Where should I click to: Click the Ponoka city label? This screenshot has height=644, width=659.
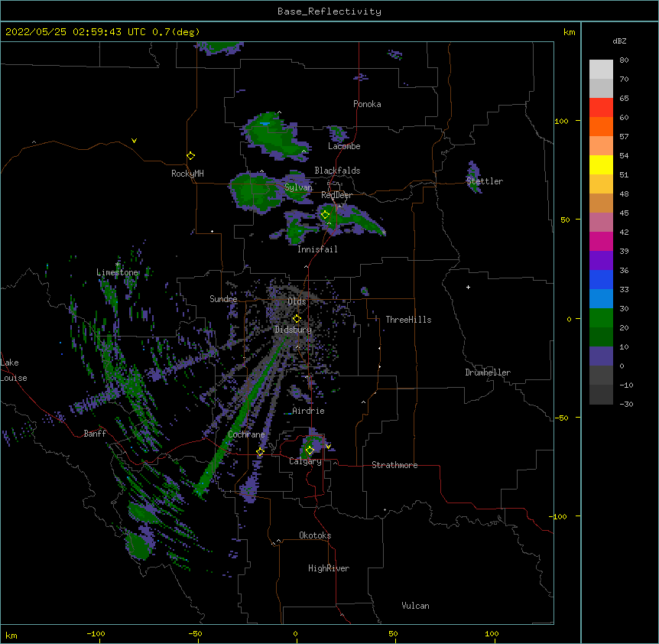click(367, 104)
